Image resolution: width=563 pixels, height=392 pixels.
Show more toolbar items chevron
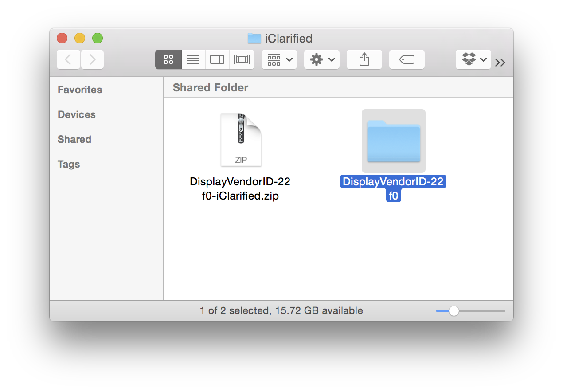pos(500,63)
